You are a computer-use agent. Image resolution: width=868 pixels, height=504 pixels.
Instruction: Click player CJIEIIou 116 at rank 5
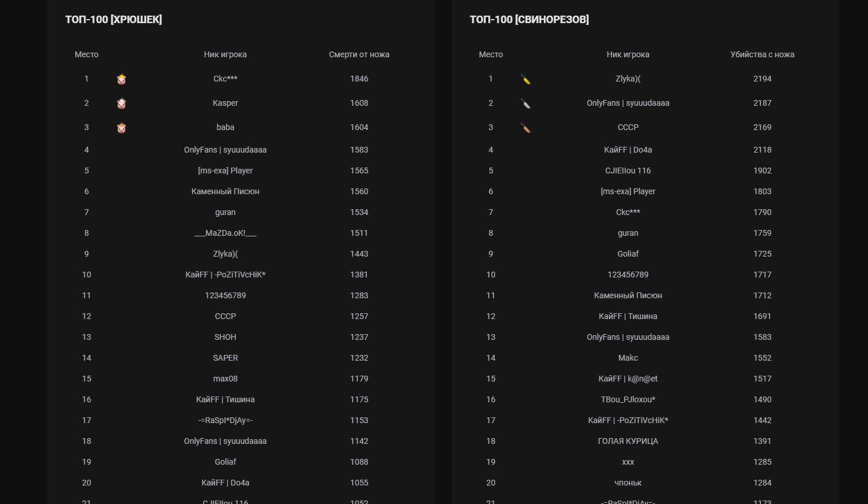(x=628, y=171)
